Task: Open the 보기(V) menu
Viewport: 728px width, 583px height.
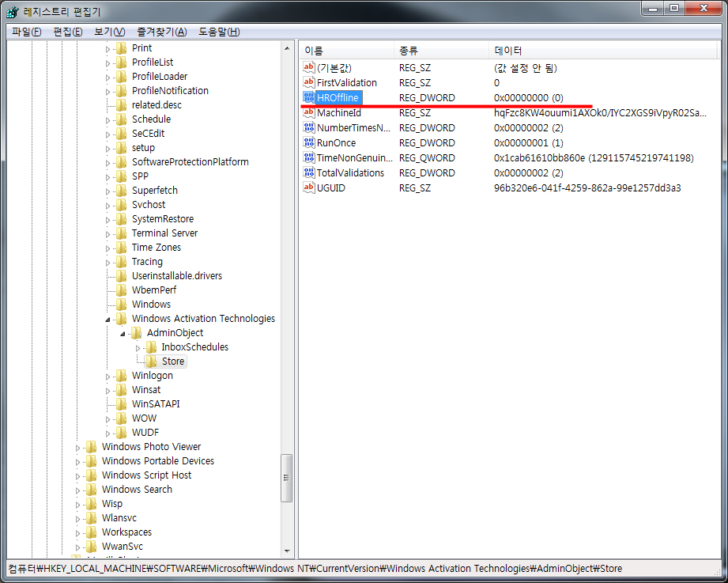Action: coord(110,32)
